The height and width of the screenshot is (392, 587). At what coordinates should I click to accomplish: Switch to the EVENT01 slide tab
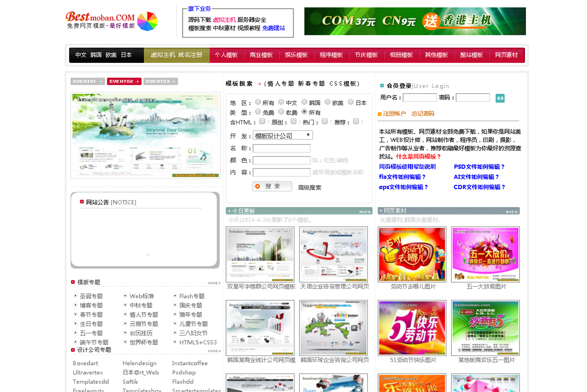pos(88,81)
